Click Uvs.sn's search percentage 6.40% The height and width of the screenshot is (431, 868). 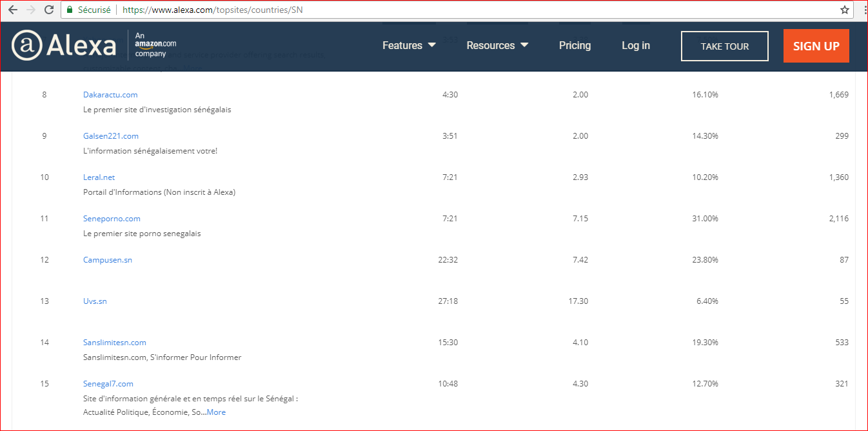(707, 301)
